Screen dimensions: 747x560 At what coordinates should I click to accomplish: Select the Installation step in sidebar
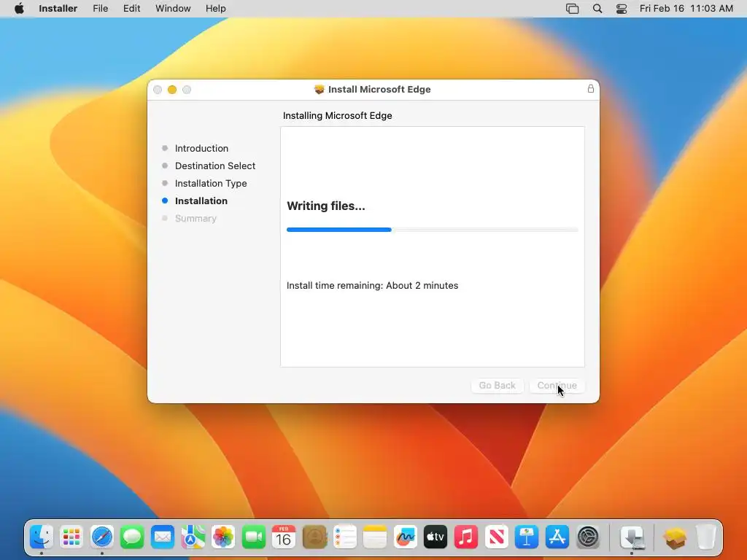click(x=201, y=201)
